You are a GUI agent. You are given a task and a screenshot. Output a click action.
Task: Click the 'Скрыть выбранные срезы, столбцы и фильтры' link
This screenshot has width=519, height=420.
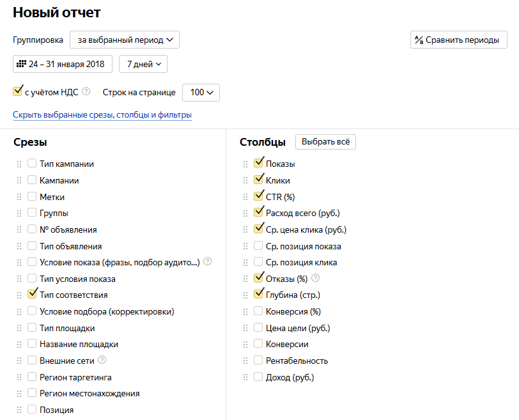point(102,115)
